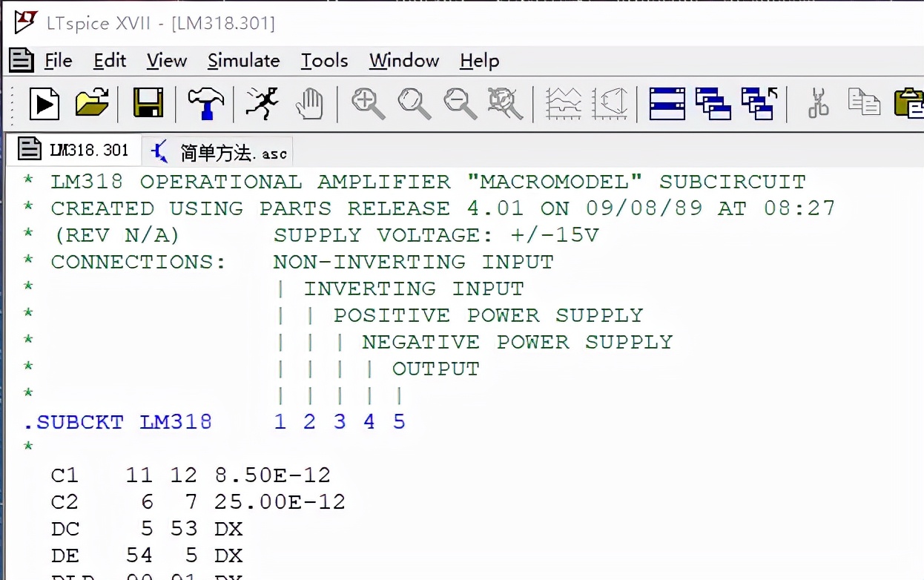Open the Simulate menu
Viewport: 924px width, 580px height.
tap(243, 61)
